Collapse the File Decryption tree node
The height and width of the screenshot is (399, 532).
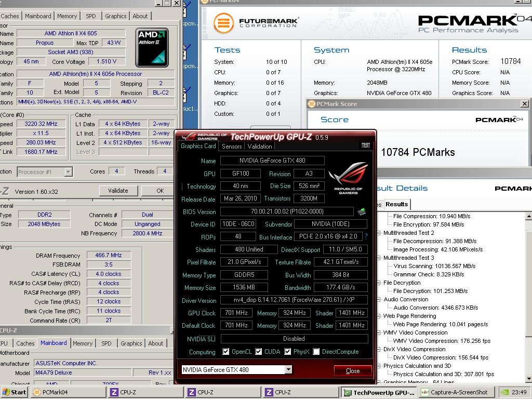379,283
